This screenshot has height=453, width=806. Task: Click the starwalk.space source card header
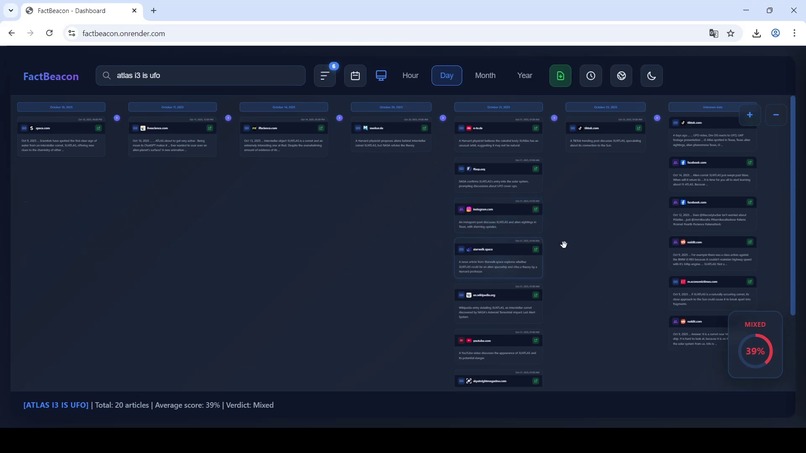(x=498, y=249)
